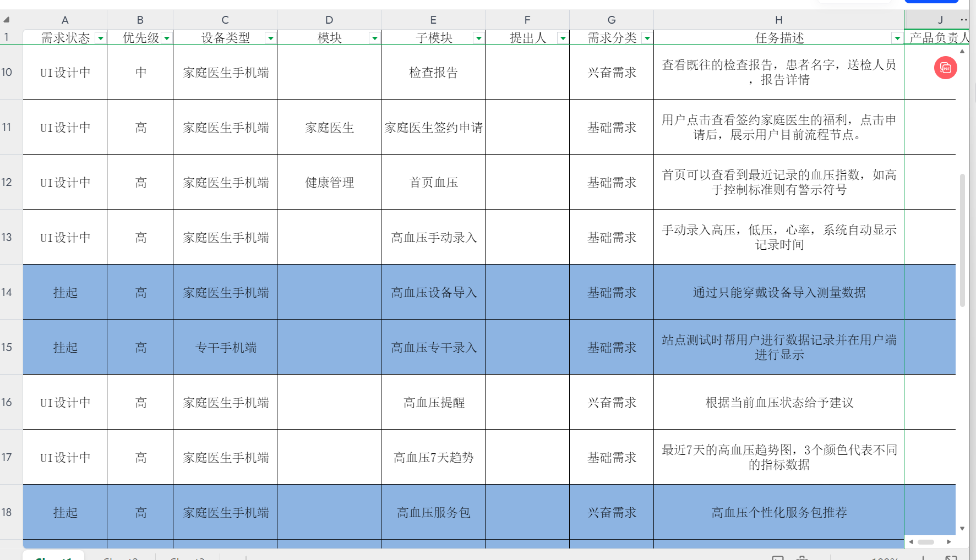Select the 最近7天的高血压趋势图 description cell

point(779,457)
